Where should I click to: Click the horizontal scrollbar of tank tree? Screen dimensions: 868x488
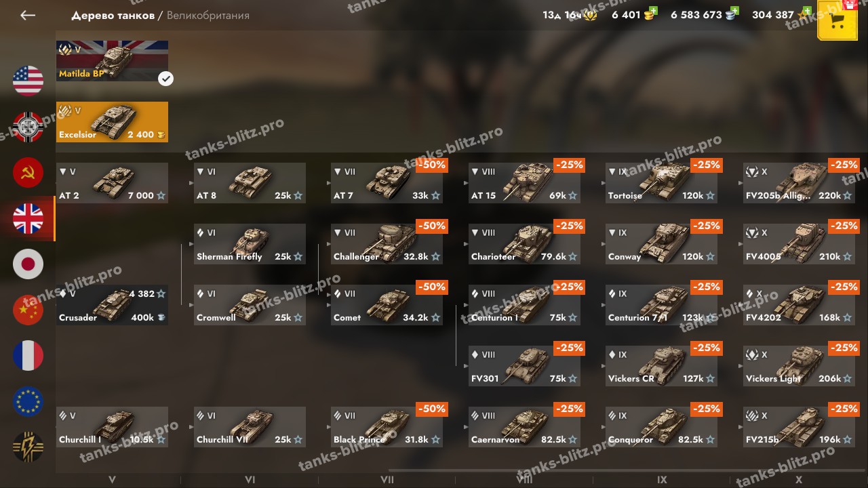click(x=628, y=470)
